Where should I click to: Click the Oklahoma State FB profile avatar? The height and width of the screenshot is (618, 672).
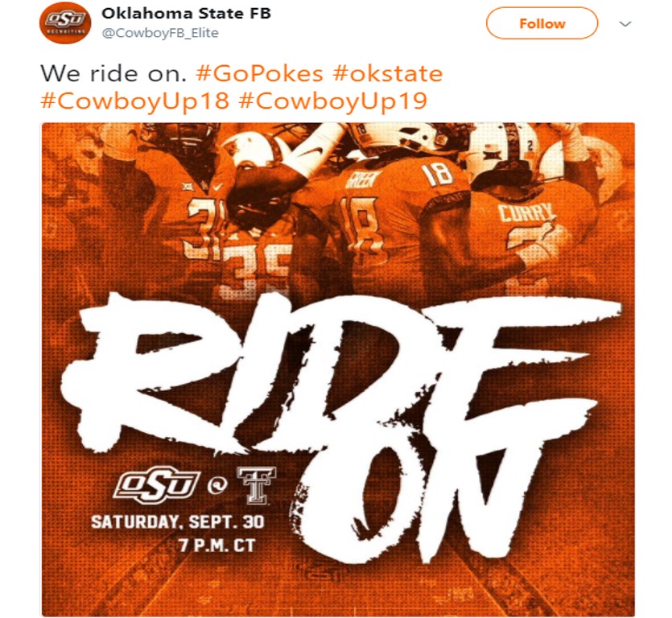[64, 23]
